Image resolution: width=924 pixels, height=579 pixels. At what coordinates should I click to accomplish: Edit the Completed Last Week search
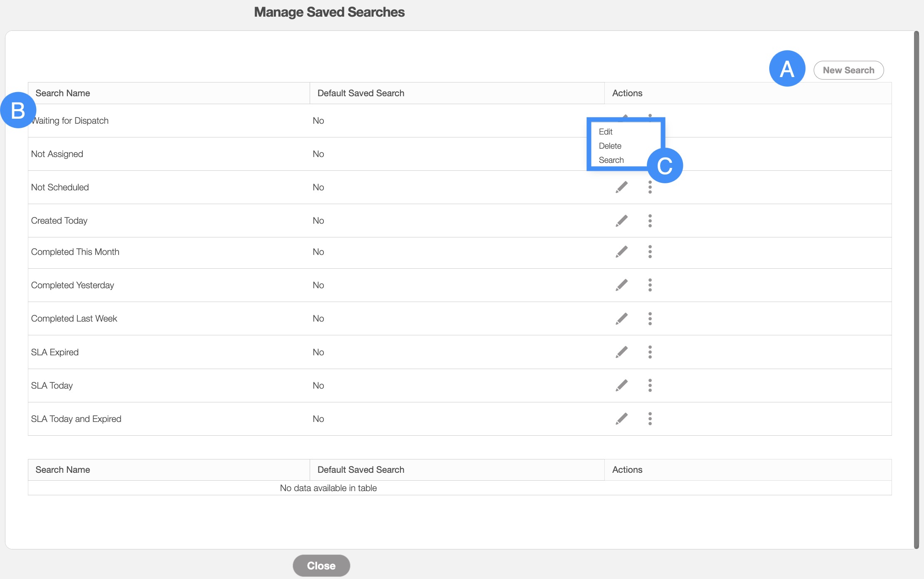tap(621, 318)
